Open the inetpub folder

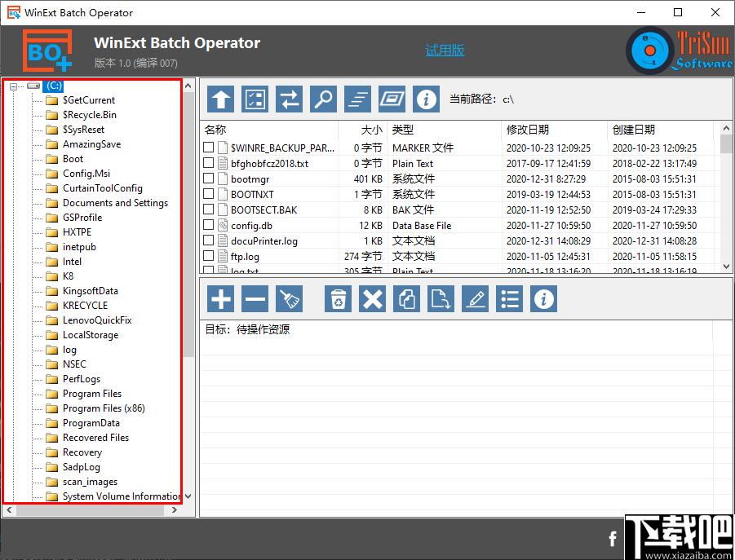[x=79, y=247]
